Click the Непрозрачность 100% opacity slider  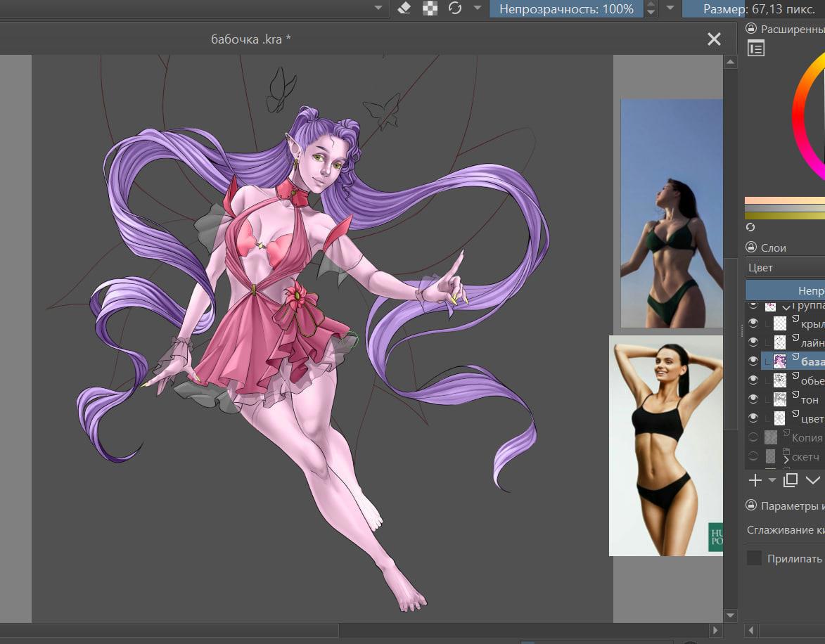(x=566, y=9)
